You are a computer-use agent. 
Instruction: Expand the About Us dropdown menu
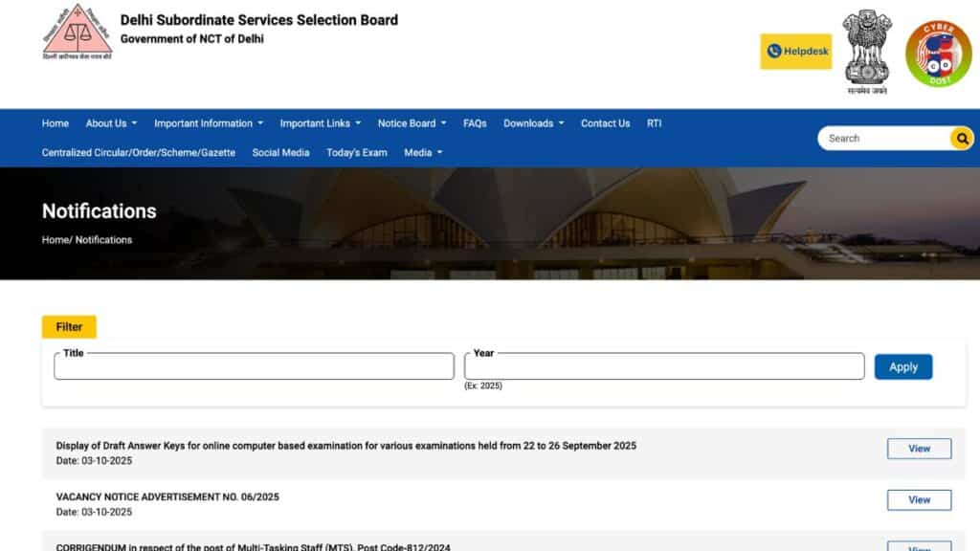(x=111, y=123)
